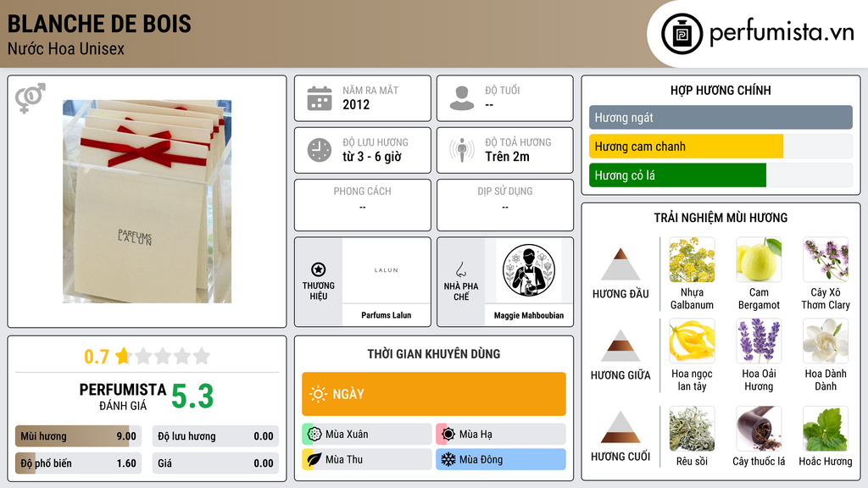Click the sillage person icon for Độ toả hương
868x488 pixels.
[462, 150]
